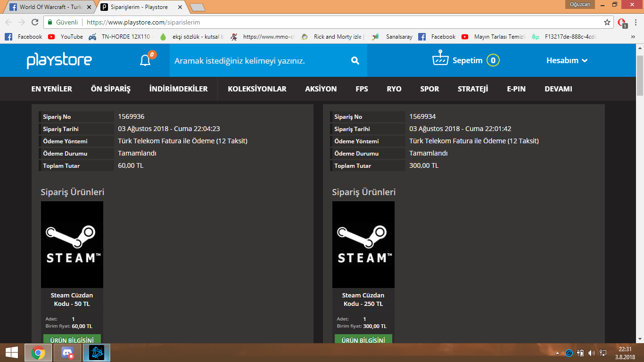The height and width of the screenshot is (362, 644).
Task: Click the YouTube bookmark
Action: (66, 37)
